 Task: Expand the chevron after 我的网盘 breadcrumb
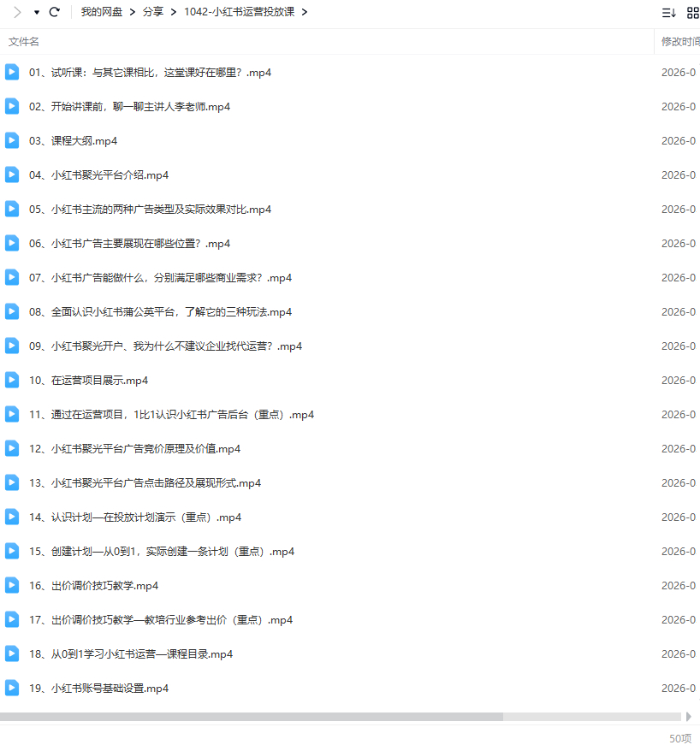point(133,12)
